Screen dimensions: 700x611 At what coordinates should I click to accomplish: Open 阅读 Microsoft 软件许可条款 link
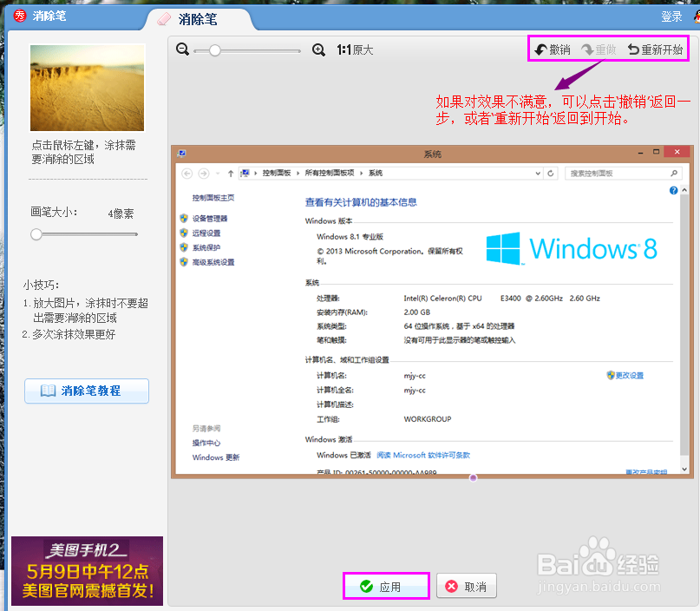click(x=423, y=455)
